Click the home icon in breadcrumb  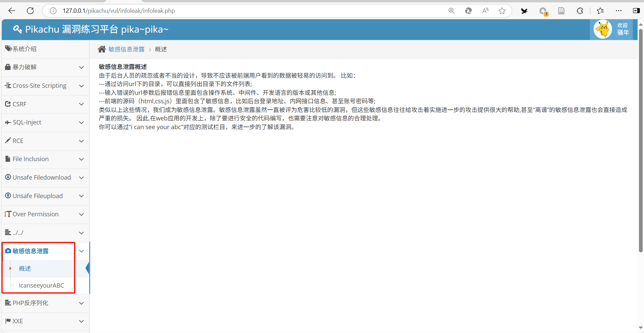point(102,49)
